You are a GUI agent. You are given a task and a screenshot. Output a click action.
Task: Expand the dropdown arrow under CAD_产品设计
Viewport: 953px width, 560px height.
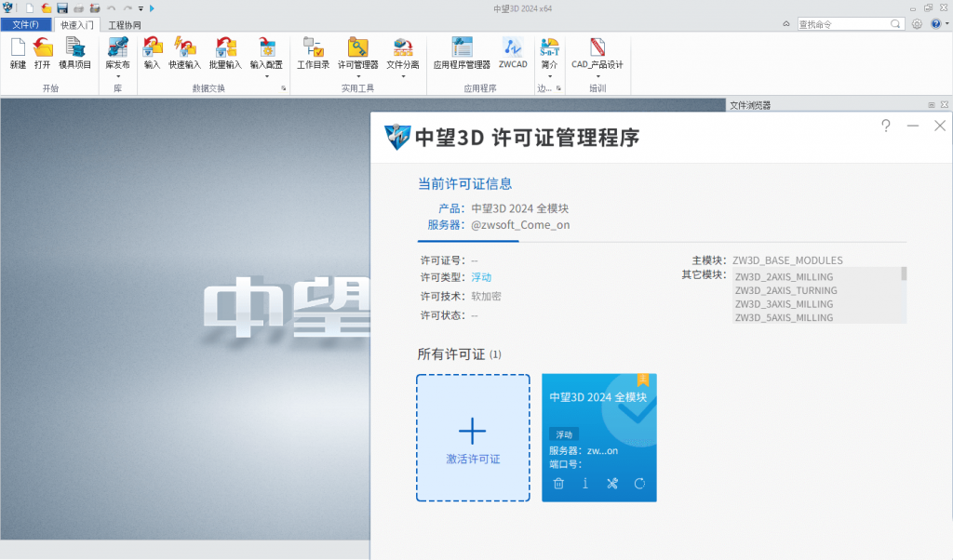[x=597, y=76]
